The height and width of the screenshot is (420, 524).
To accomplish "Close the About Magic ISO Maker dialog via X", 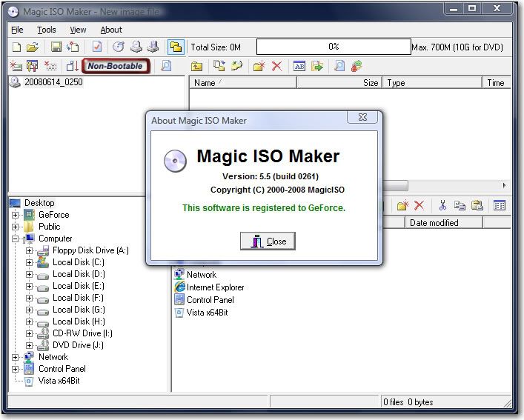I will click(362, 117).
